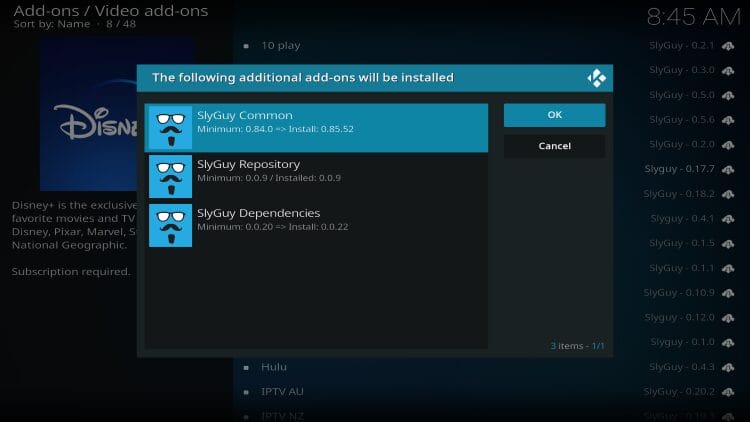Click the 'SlyGuy - 0.5.0' version label
Viewport: 750px width, 422px height.
pos(681,95)
